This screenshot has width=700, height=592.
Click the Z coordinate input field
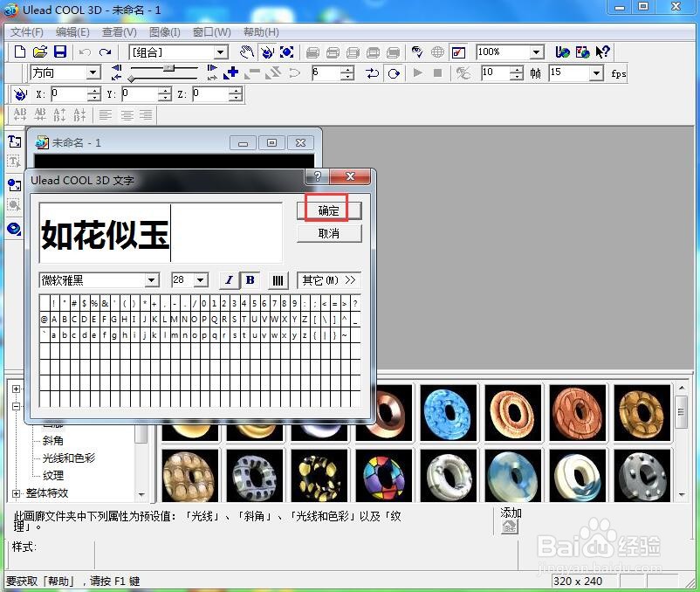[x=212, y=93]
